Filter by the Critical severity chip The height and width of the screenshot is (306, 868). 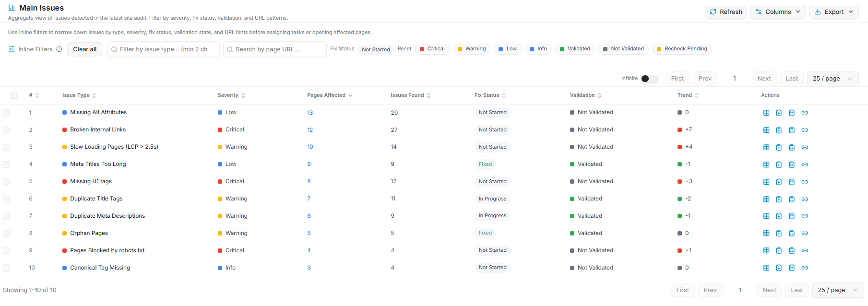[x=432, y=49]
